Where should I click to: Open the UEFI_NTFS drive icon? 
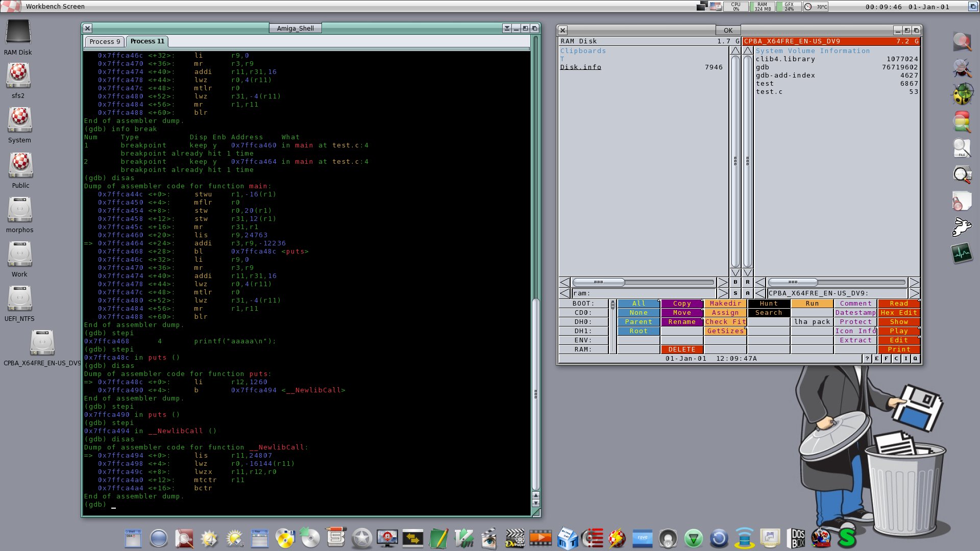pos(19,298)
